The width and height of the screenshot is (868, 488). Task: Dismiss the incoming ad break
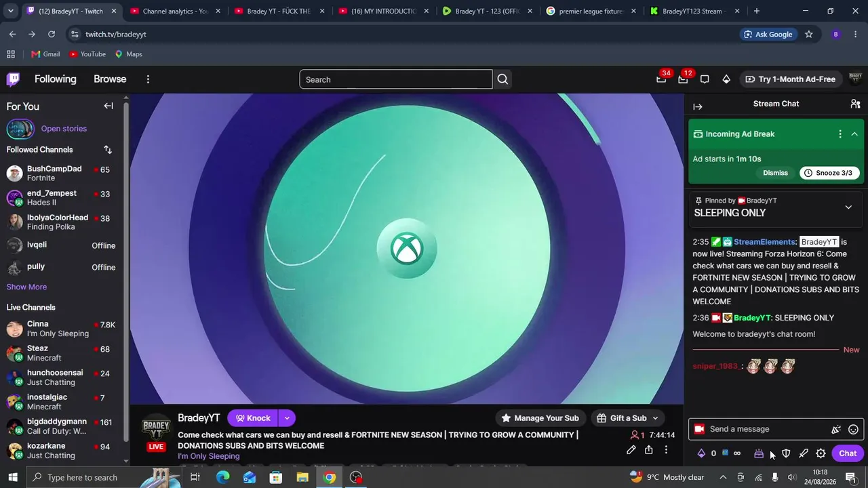[x=775, y=173]
